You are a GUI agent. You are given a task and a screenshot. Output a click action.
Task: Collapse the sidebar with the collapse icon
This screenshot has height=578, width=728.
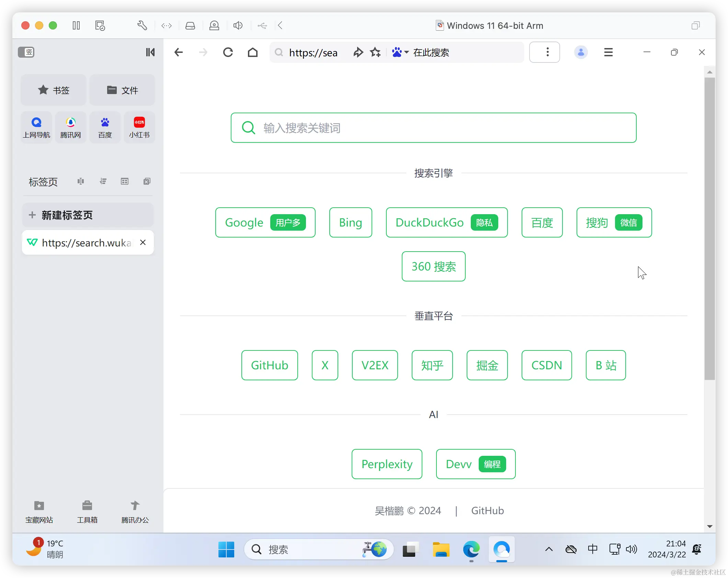click(x=150, y=52)
